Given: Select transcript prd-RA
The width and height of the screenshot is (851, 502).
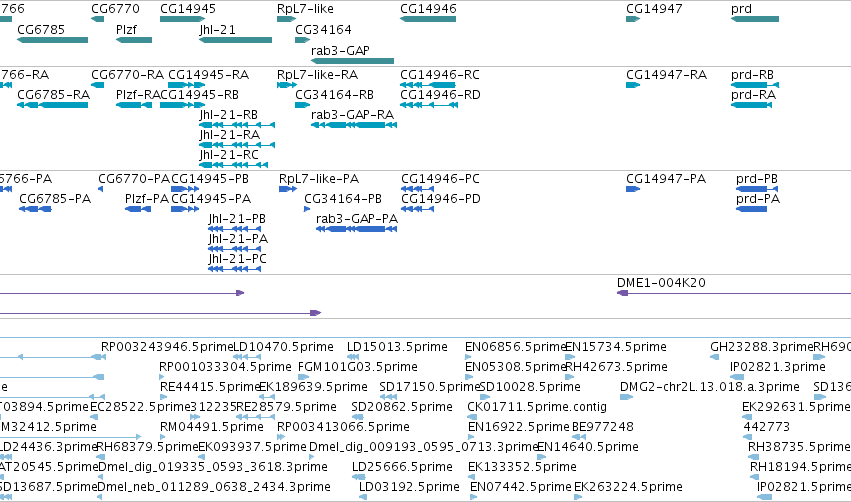Looking at the screenshot, I should coord(753,95).
